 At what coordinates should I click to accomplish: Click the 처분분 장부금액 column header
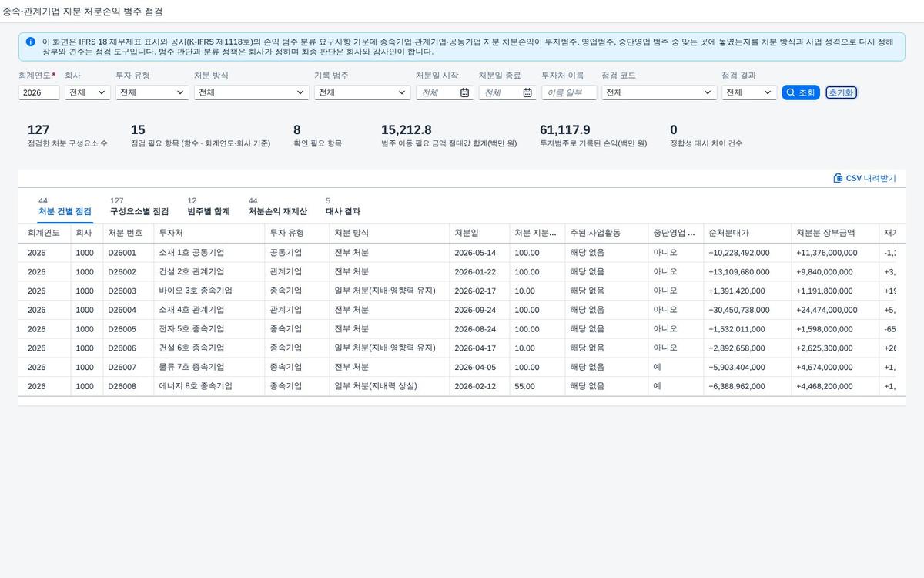coord(835,233)
